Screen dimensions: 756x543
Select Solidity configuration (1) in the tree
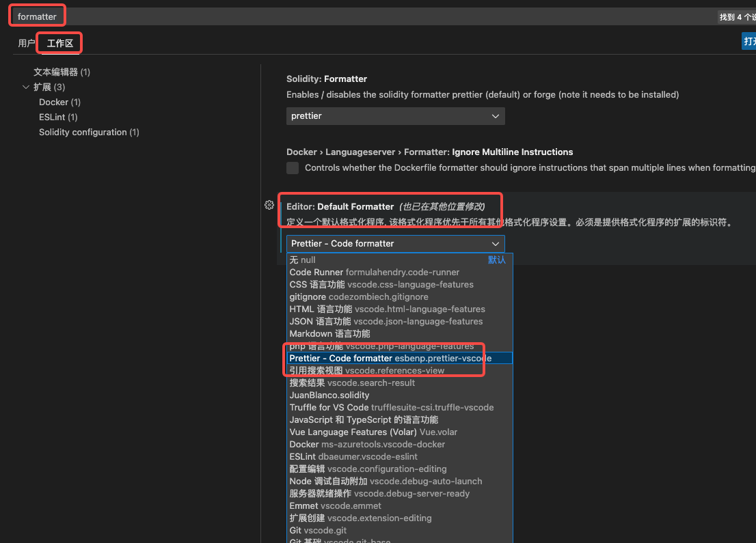pyautogui.click(x=89, y=132)
